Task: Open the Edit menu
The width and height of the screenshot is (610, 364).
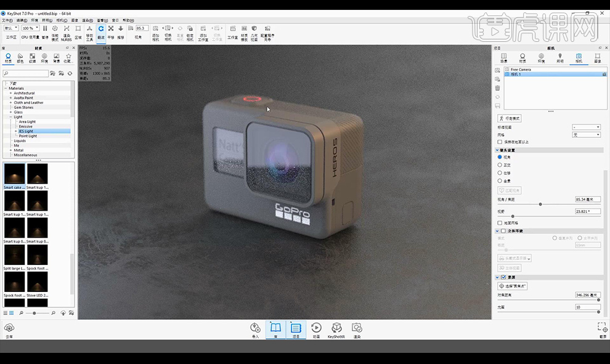Action: pos(22,20)
